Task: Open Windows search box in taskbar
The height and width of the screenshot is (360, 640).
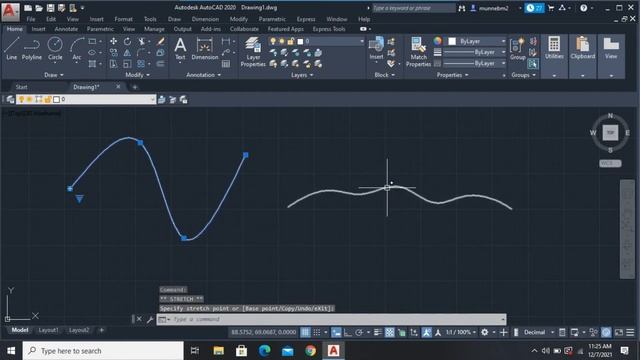Action: (x=103, y=351)
